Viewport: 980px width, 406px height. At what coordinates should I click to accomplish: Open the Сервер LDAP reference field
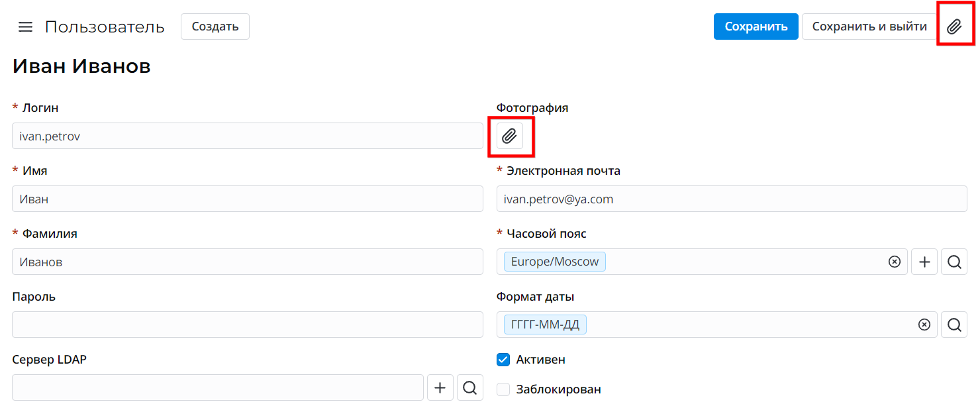tap(217, 387)
